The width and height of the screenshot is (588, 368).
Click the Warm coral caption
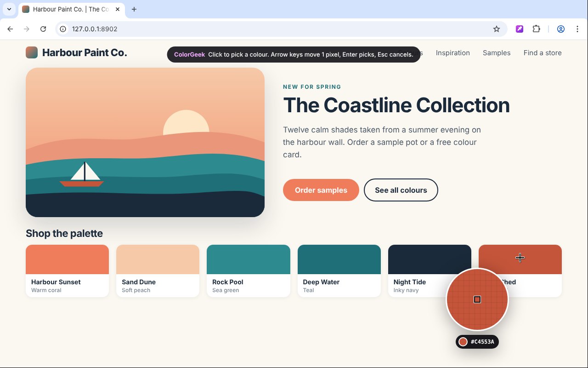coord(46,290)
